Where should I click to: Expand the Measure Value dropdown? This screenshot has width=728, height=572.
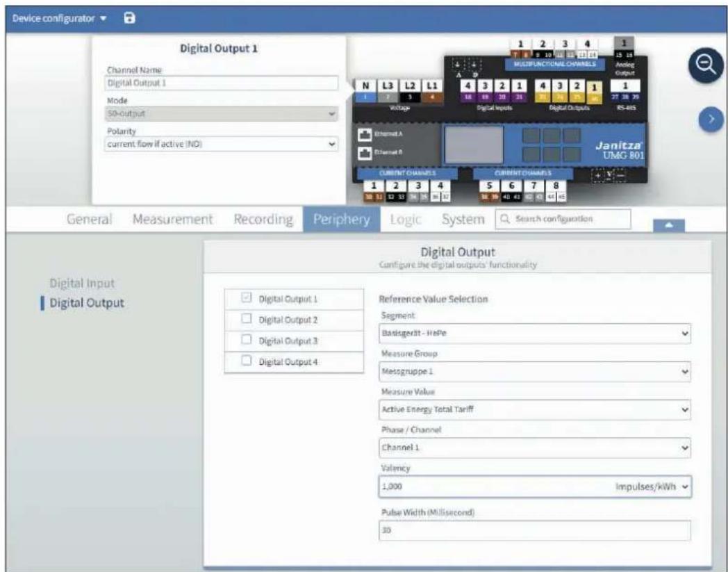(535, 409)
